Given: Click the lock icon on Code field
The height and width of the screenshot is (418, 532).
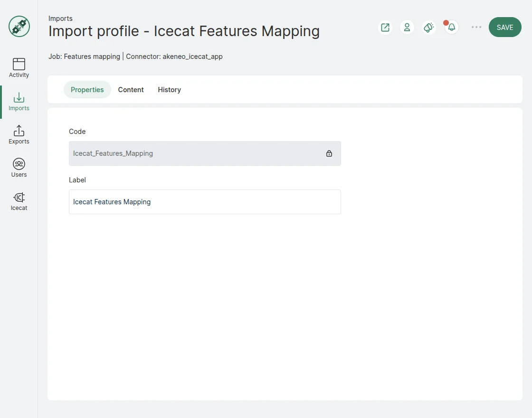Looking at the screenshot, I should tap(329, 153).
